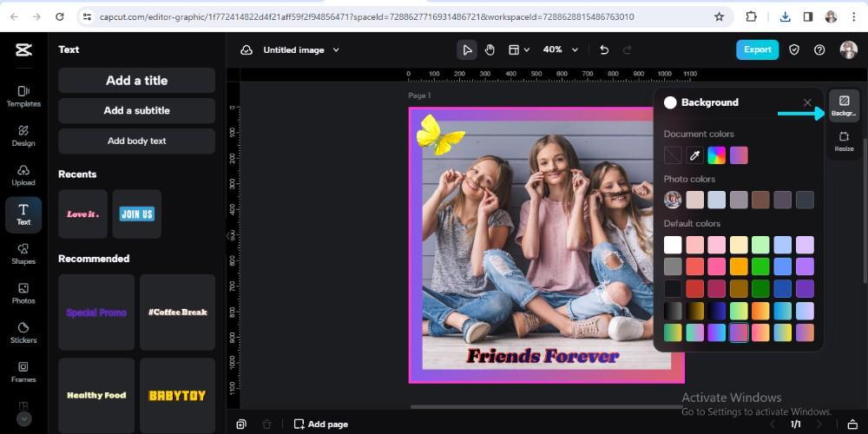This screenshot has width=868, height=434.
Task: Click the undo arrow icon
Action: click(x=604, y=49)
